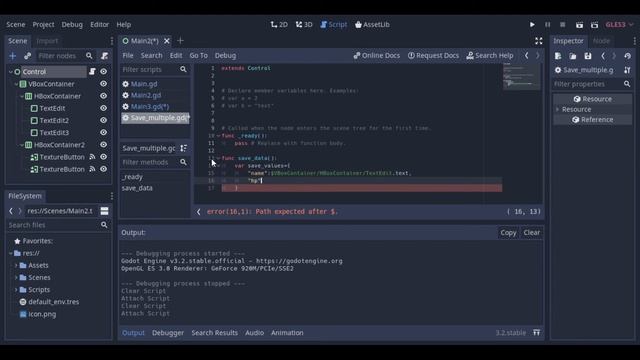Click the Filter nodes search field
Image resolution: width=640 pixels, height=360 pixels.
pyautogui.click(x=64, y=56)
